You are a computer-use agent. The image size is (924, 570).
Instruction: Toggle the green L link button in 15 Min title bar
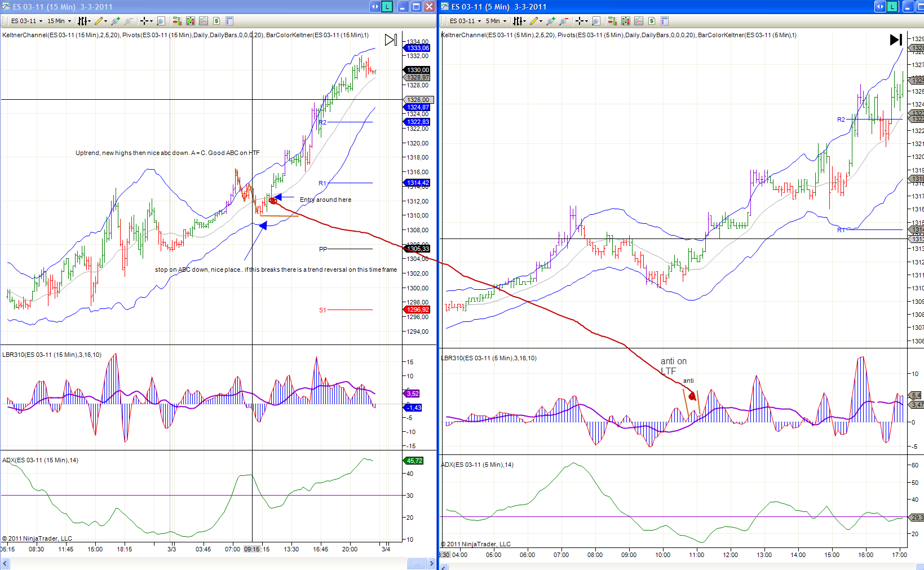click(x=387, y=7)
